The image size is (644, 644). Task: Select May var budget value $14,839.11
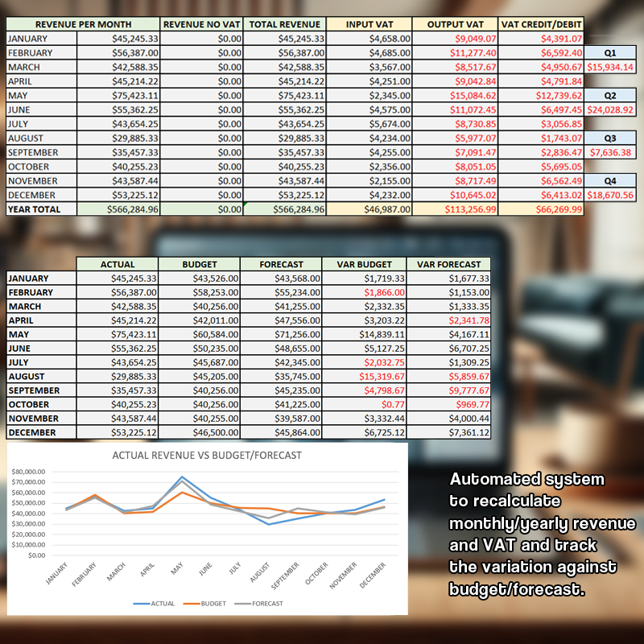(x=365, y=334)
